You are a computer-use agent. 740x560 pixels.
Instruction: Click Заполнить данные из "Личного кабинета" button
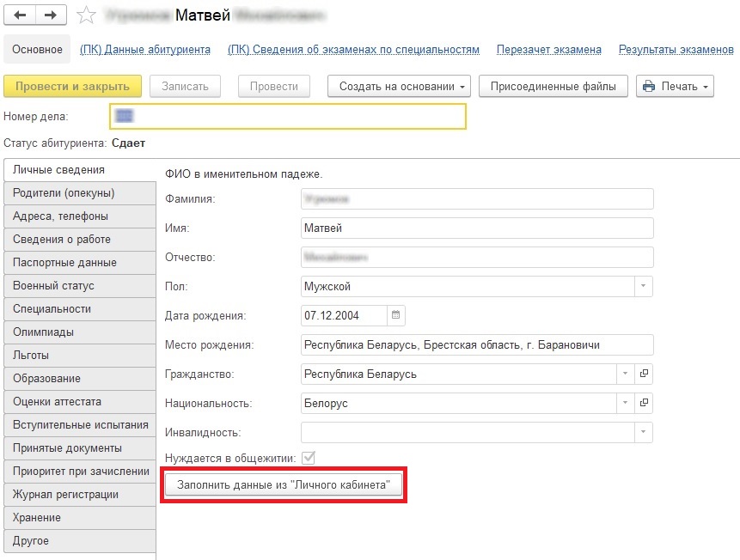click(x=284, y=485)
